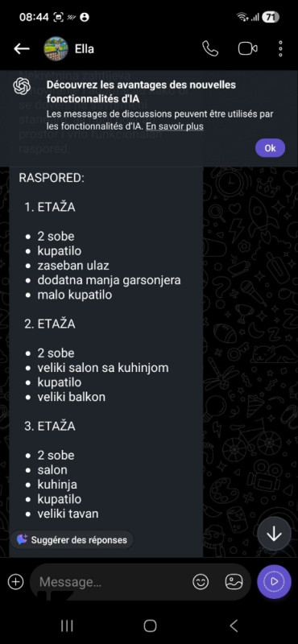Open the three-dot options menu
Viewport: 298px width, 644px height.
coord(280,49)
